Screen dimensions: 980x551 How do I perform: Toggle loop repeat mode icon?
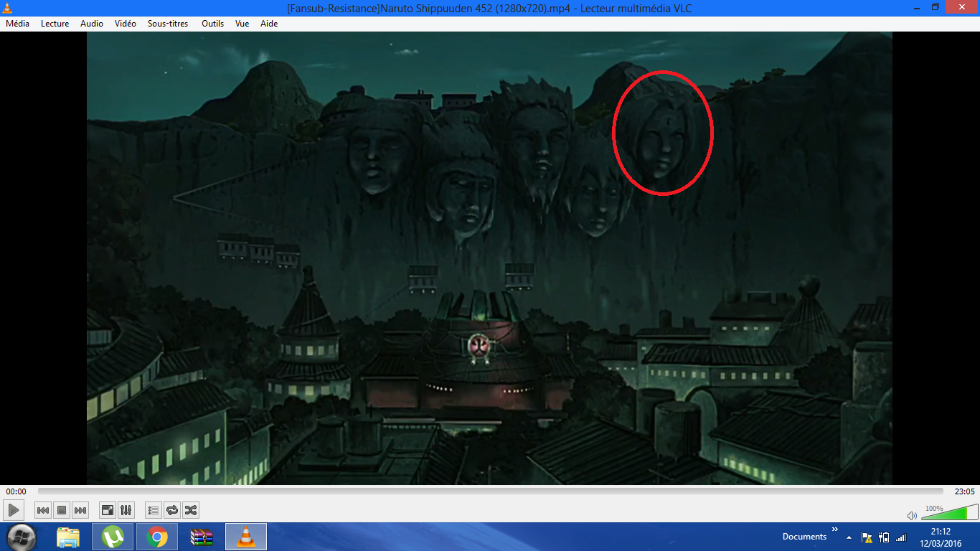point(172,510)
